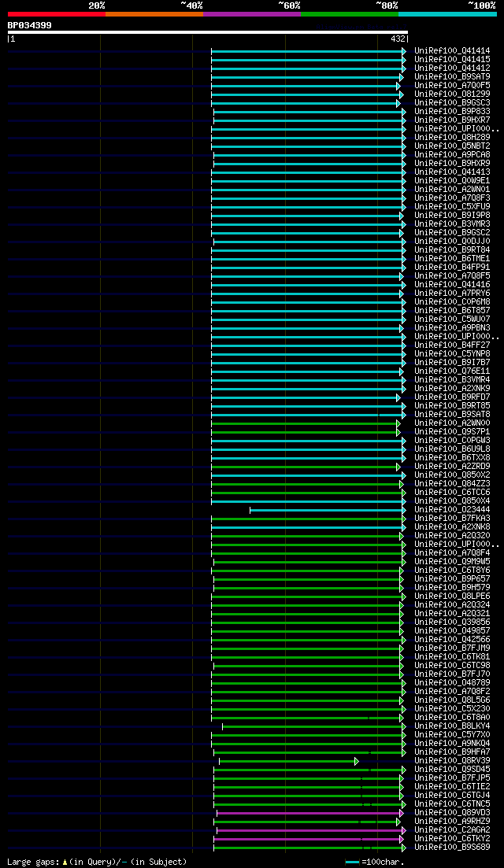The height and width of the screenshot is (868, 504).
Task: Click the arrowhead ending the UniRef100_Q8RV39 alignment
Action: click(357, 761)
